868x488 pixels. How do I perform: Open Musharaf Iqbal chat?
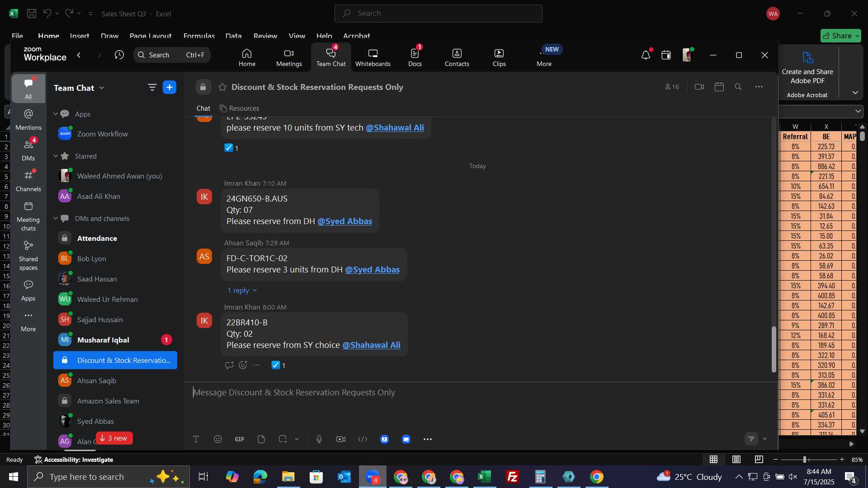click(x=115, y=340)
